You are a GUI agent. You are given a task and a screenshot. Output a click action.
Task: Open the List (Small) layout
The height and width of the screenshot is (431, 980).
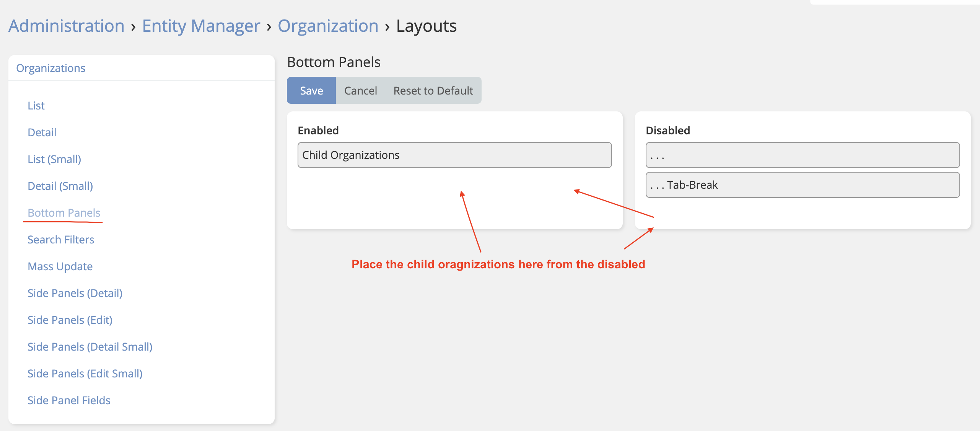(54, 159)
